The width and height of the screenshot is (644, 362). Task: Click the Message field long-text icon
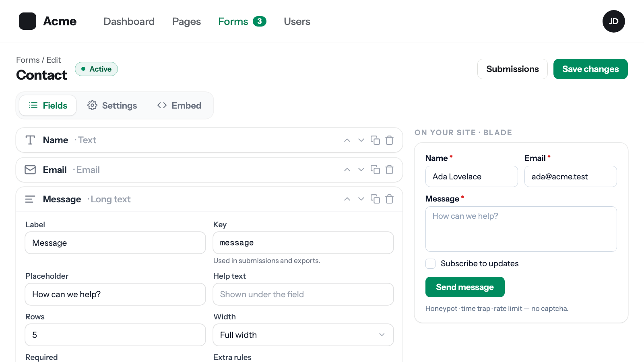coord(30,199)
